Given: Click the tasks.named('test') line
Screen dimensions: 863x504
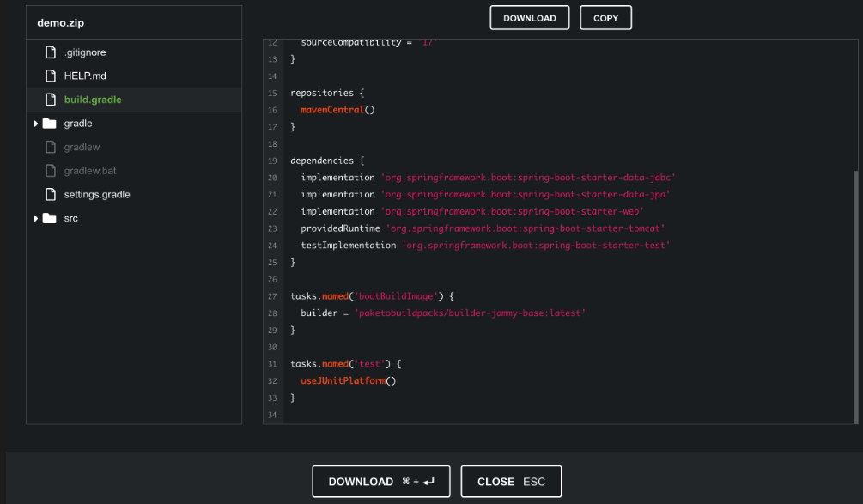Looking at the screenshot, I should 346,364.
